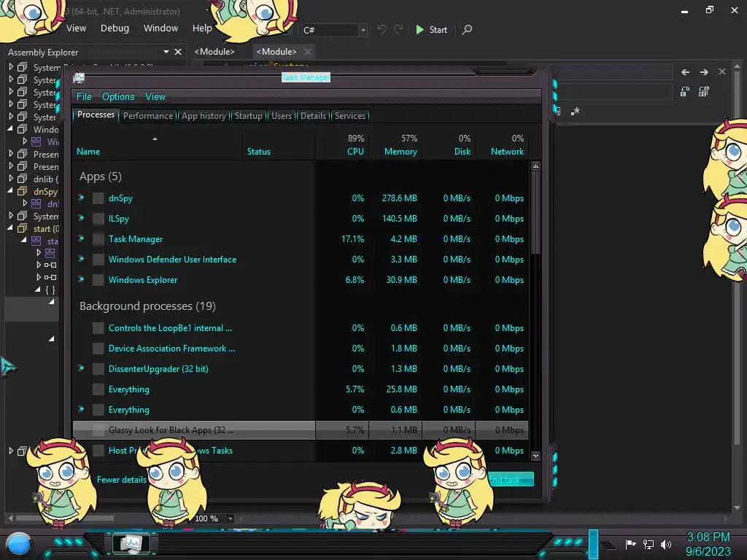Expand the dnlib assembly node in tree
The image size is (747, 560).
[x=11, y=179]
